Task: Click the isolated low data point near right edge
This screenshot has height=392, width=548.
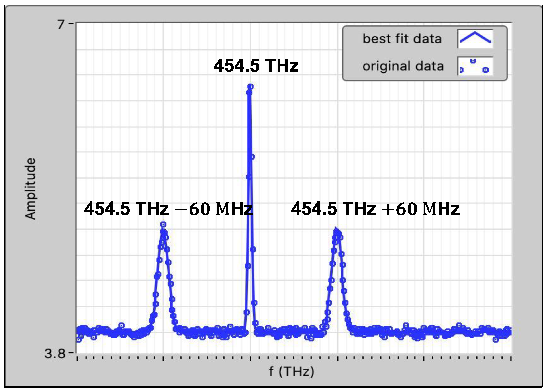Action: pyautogui.click(x=496, y=340)
